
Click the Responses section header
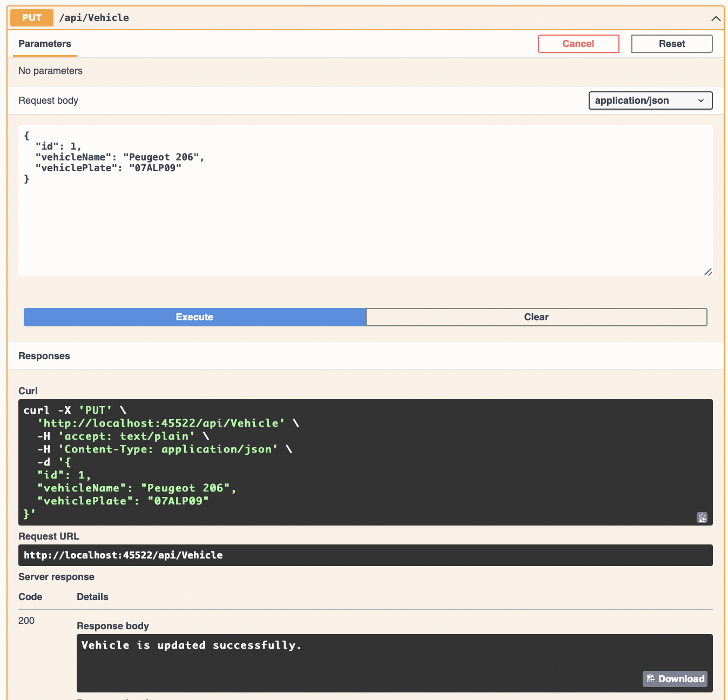click(x=44, y=356)
